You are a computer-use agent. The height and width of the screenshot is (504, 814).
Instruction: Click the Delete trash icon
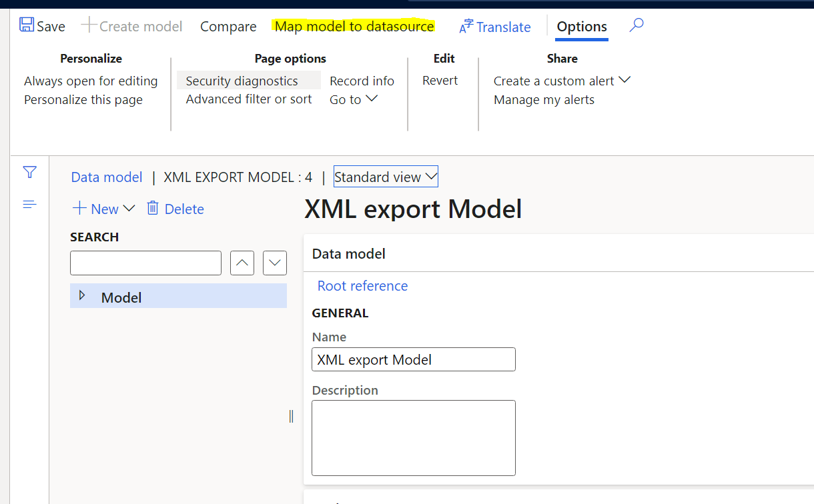coord(152,209)
